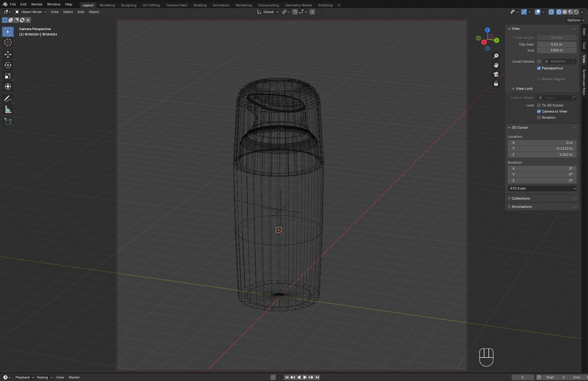The image size is (588, 381).
Task: Open the shading options dropdown arrow
Action: (582, 12)
